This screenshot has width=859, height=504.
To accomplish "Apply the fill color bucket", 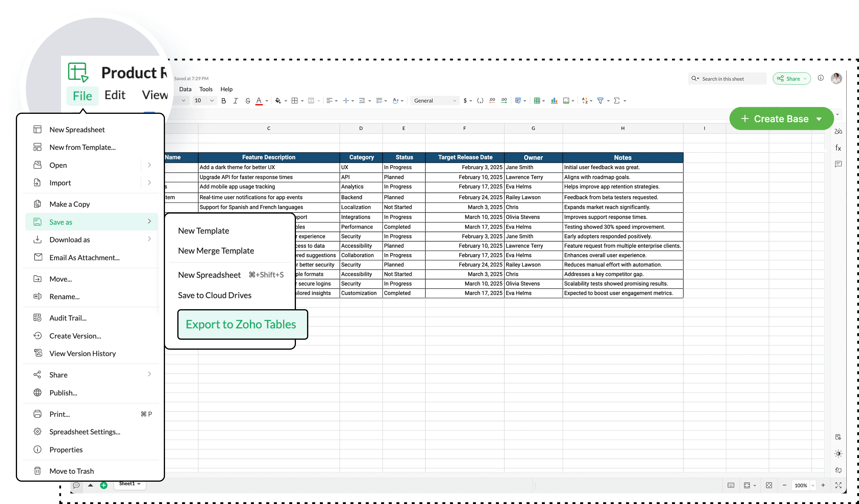I will 278,101.
